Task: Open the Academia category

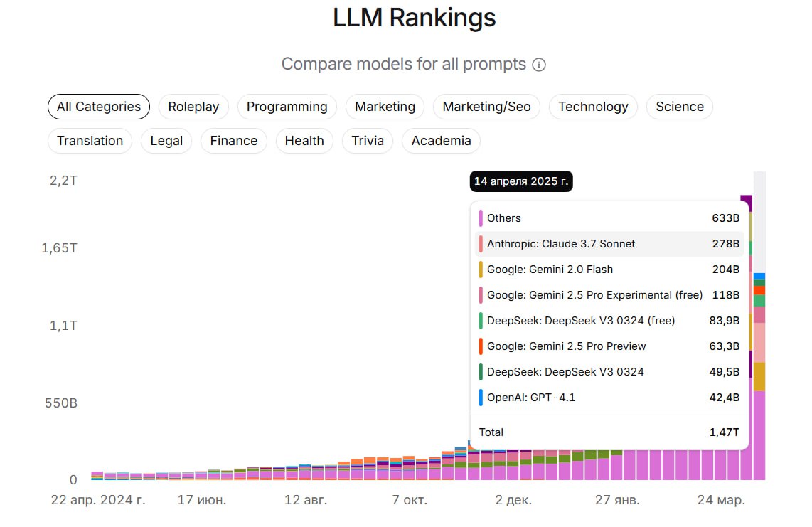Action: pos(441,141)
